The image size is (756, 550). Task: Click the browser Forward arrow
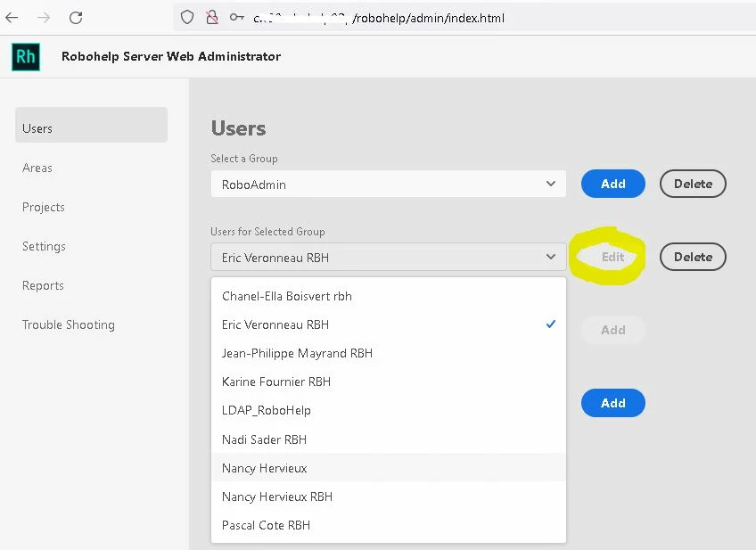click(44, 18)
